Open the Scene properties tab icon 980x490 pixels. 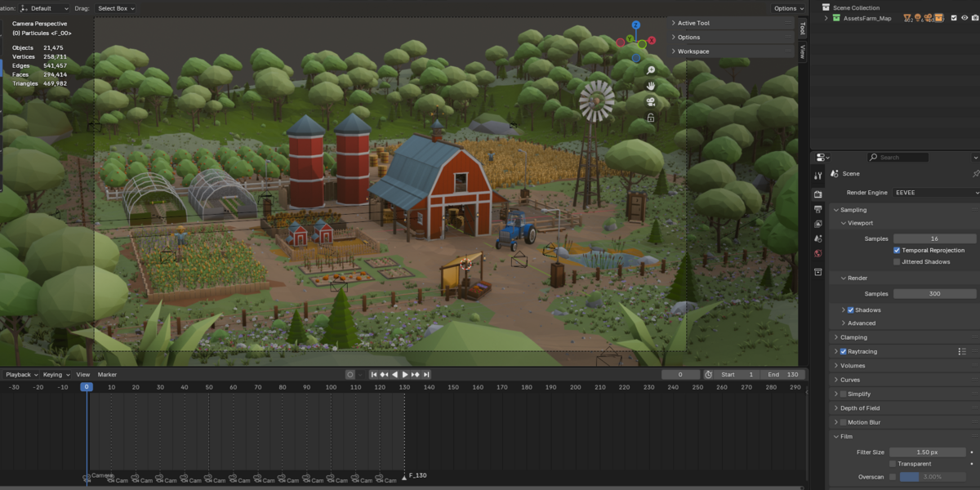[818, 238]
